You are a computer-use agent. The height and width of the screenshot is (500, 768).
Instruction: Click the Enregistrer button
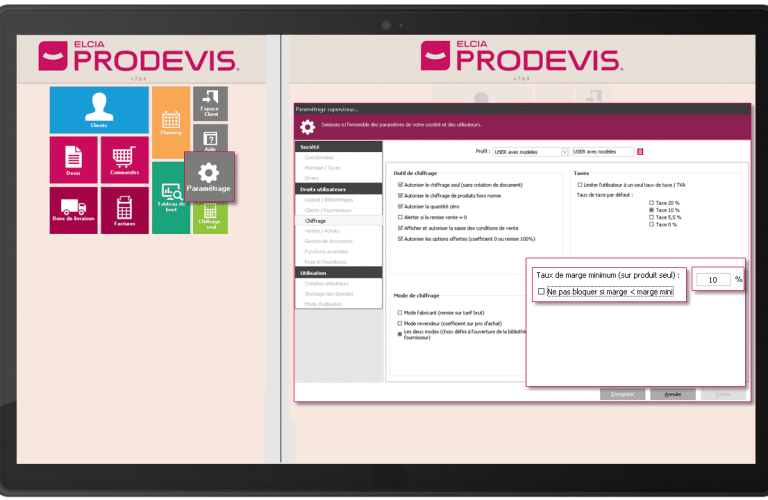click(623, 394)
